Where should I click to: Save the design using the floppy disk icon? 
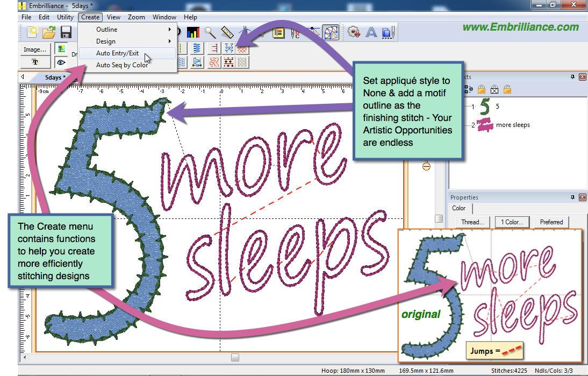67,32
